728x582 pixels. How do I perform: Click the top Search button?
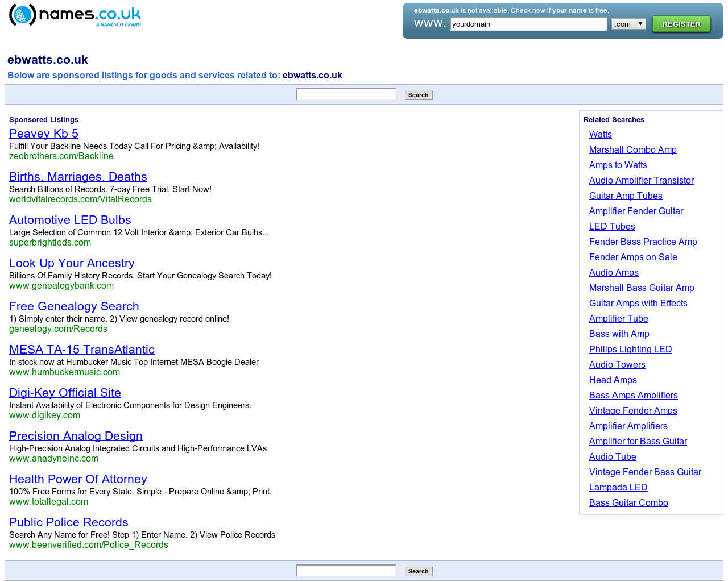[419, 95]
